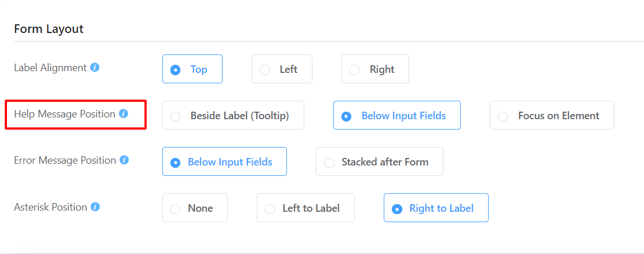This screenshot has width=644, height=254.
Task: Select Left to Label asterisk position
Action: [305, 208]
